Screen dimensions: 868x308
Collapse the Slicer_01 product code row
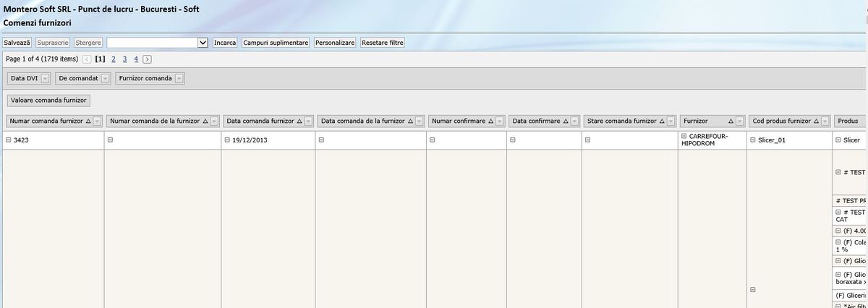[x=752, y=140]
